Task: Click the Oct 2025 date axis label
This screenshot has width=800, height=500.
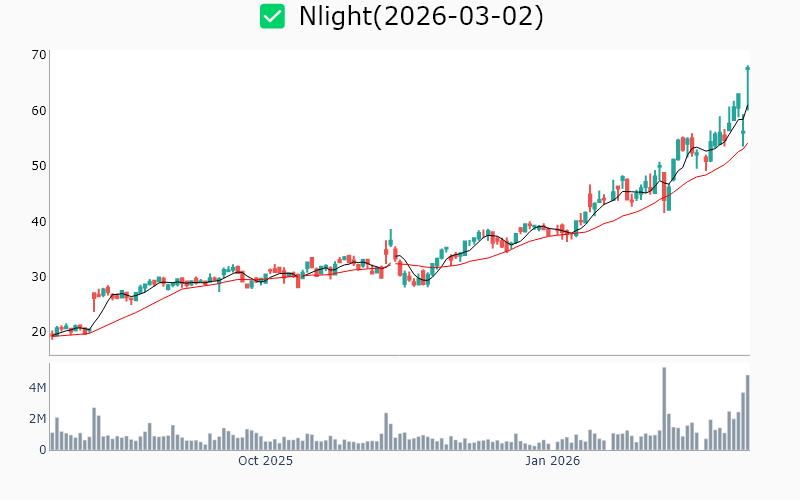Action: (x=265, y=461)
